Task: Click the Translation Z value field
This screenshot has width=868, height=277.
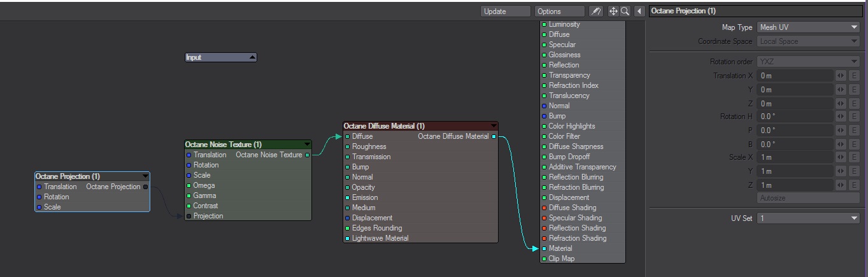Action: tap(795, 104)
